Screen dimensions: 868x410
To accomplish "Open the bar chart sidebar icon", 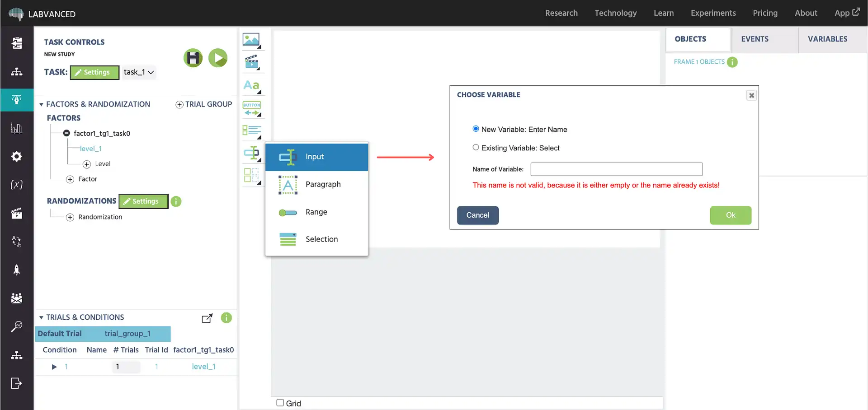I will click(x=17, y=128).
